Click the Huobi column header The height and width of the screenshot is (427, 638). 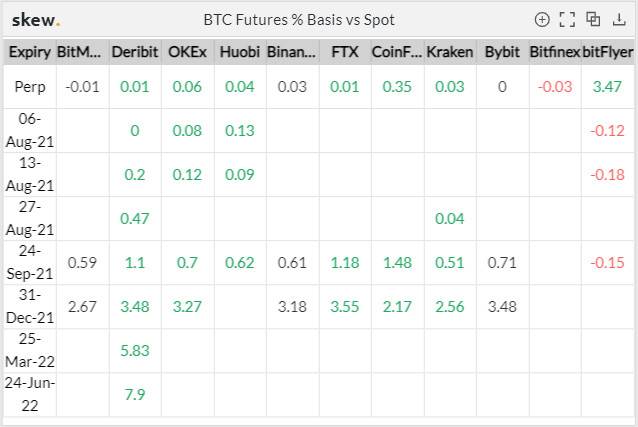click(240, 52)
